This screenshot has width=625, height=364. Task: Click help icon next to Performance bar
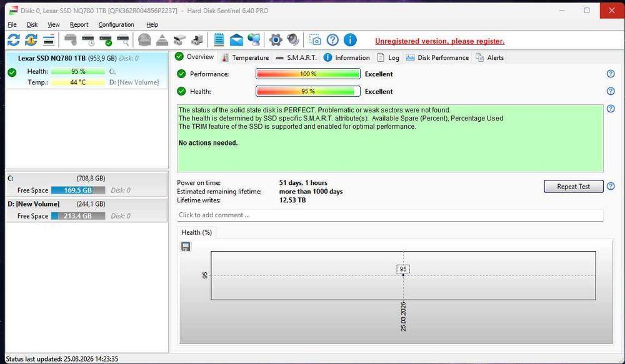pos(611,74)
